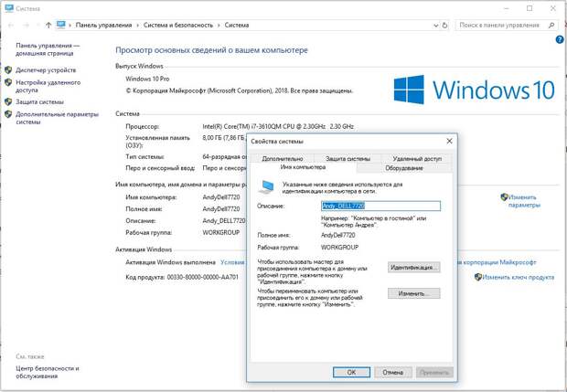567x392 pixels.
Task: Click the search magnifier icon
Action: pyautogui.click(x=551, y=26)
